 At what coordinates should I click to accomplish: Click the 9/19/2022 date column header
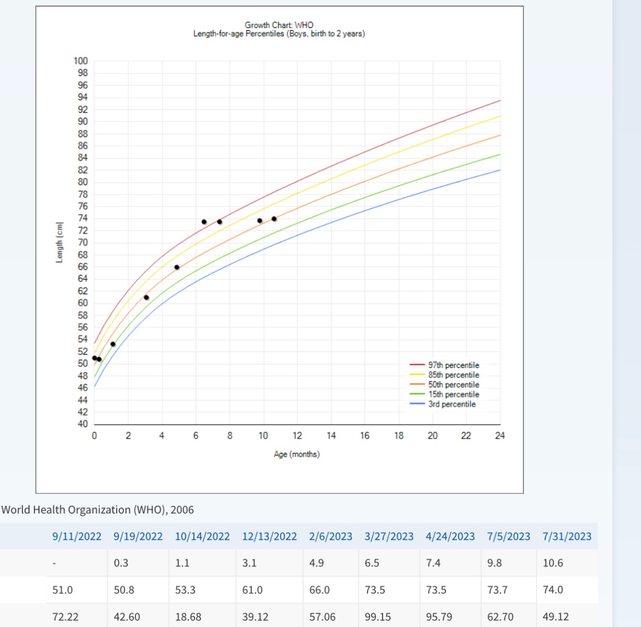(x=138, y=536)
